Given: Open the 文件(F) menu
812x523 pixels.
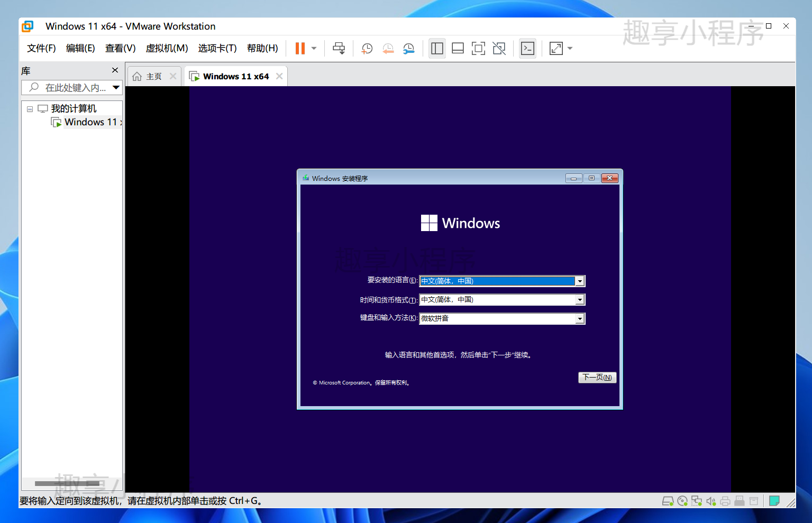Looking at the screenshot, I should [x=41, y=48].
